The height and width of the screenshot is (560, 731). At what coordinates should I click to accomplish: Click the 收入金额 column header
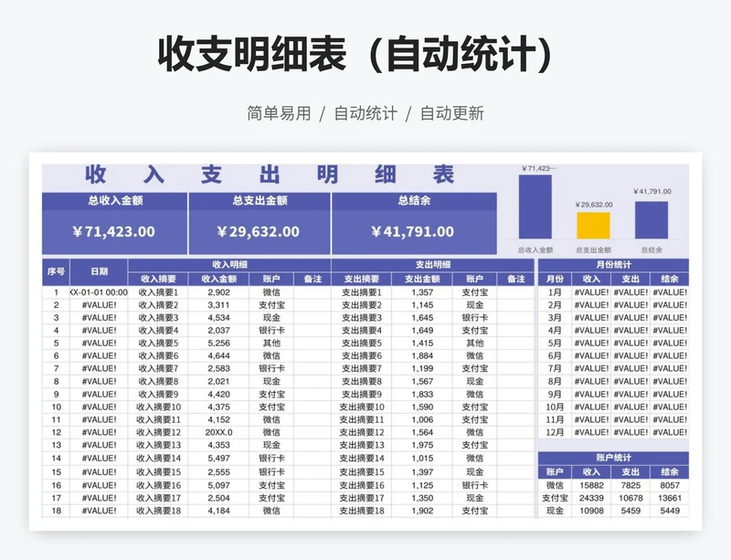point(218,279)
